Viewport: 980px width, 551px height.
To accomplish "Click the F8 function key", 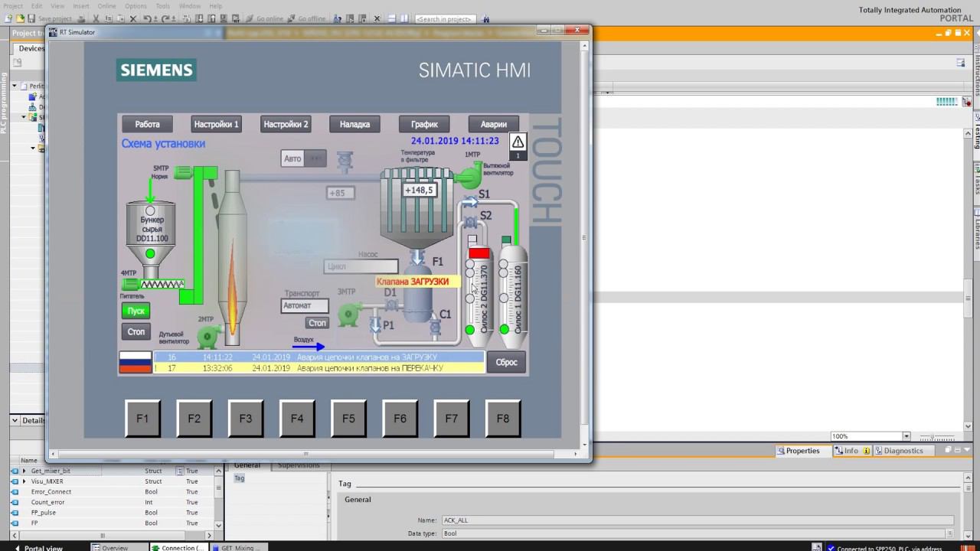I will pyautogui.click(x=503, y=419).
